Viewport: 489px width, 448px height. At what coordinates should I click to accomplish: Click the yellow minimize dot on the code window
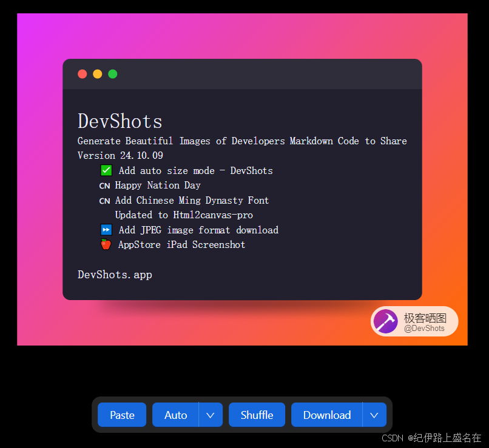[98, 74]
